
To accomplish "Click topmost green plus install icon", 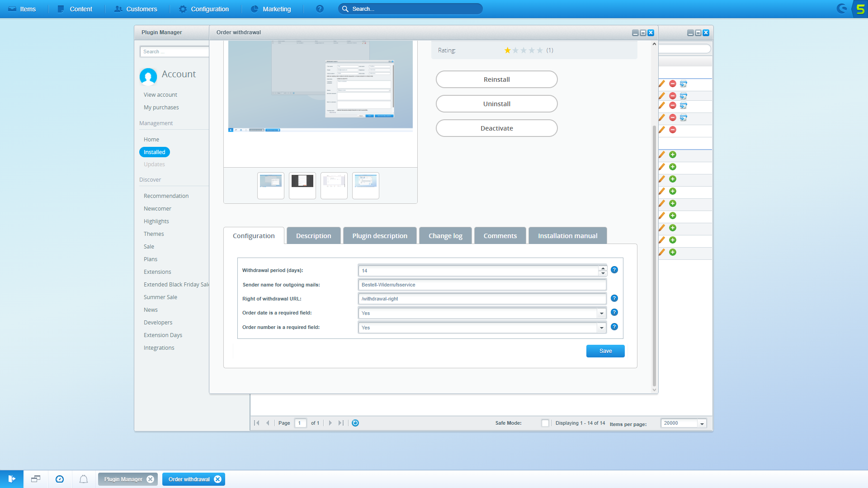I will tap(673, 155).
